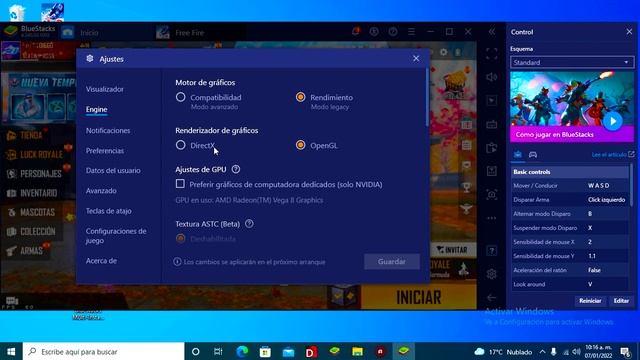Viewport: 640px width, 360px height.
Task: Open the Windows Start menu
Action: coord(11,351)
